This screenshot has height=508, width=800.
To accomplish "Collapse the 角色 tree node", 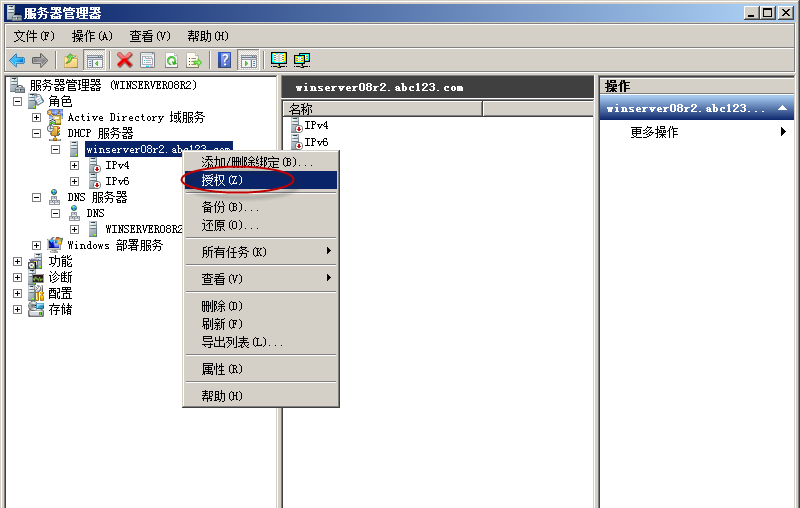I will [18, 101].
